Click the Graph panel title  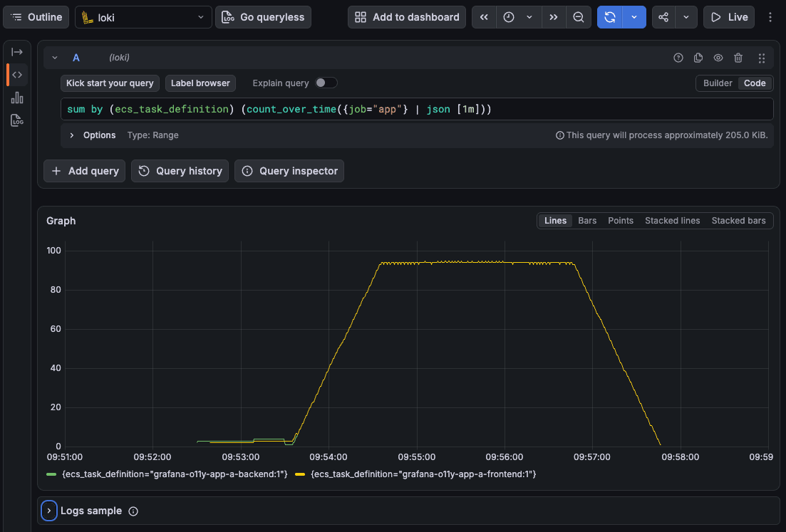pyautogui.click(x=61, y=221)
